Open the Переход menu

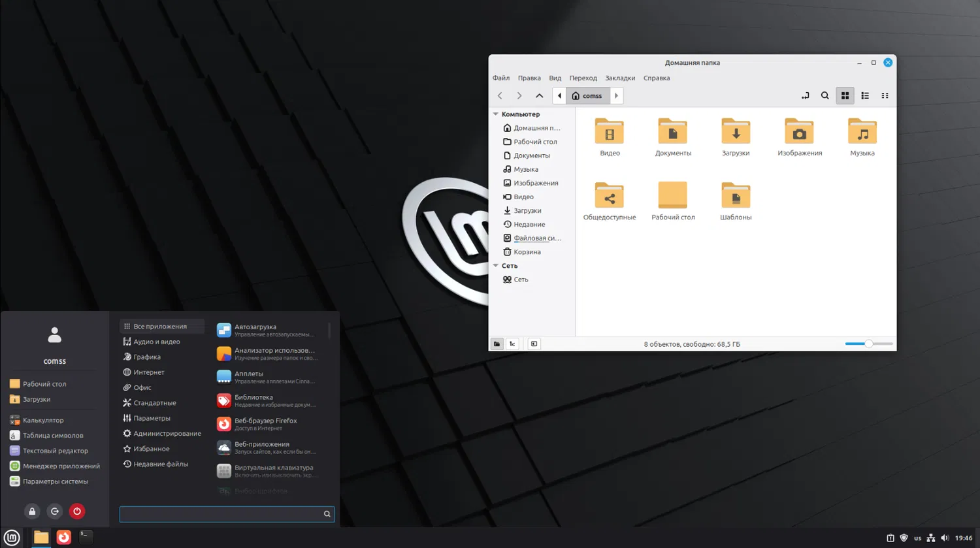pos(583,78)
